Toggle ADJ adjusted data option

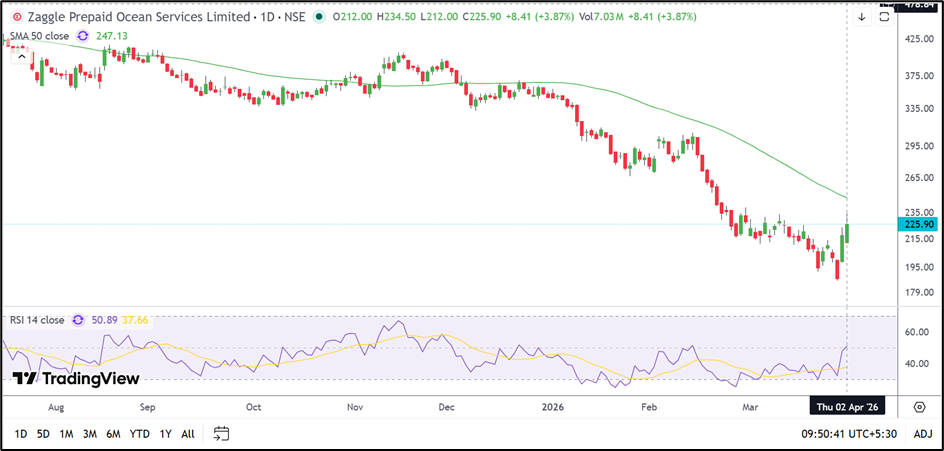(x=923, y=434)
